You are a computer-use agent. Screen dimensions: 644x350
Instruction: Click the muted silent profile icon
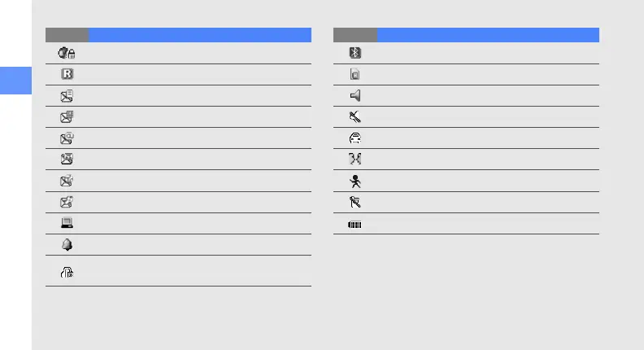[x=355, y=117]
